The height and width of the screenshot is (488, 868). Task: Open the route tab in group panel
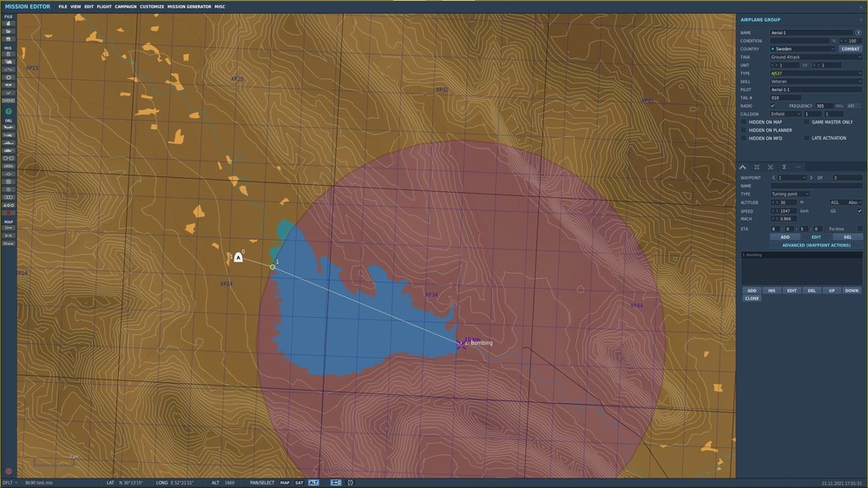coord(743,167)
